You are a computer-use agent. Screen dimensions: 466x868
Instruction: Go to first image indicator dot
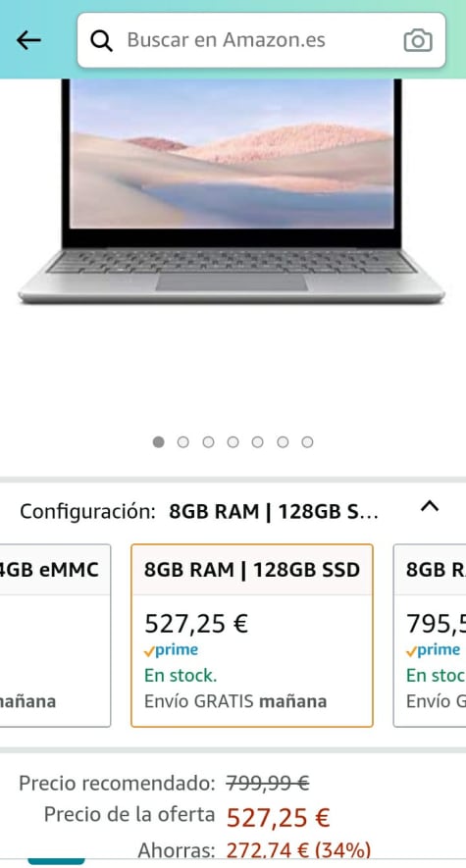[x=158, y=441]
